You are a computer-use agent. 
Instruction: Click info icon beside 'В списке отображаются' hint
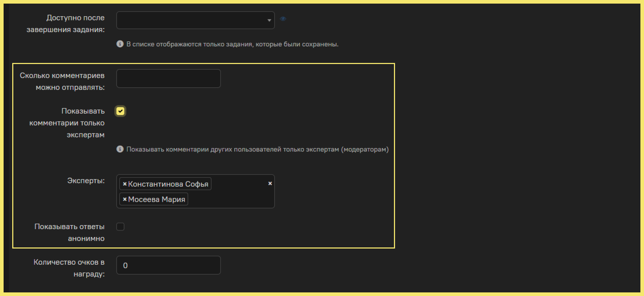tap(120, 44)
